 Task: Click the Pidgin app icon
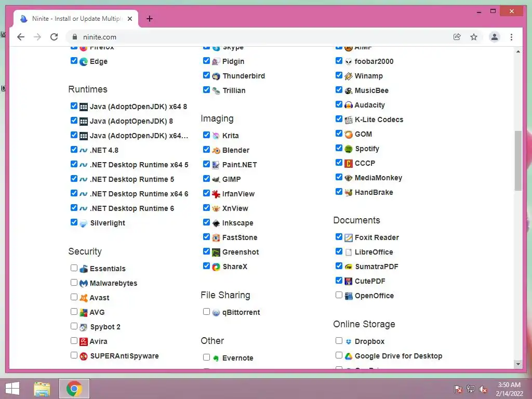point(216,61)
